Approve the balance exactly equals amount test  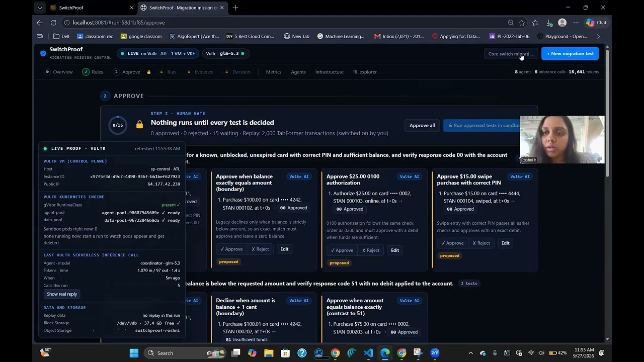(x=231, y=249)
